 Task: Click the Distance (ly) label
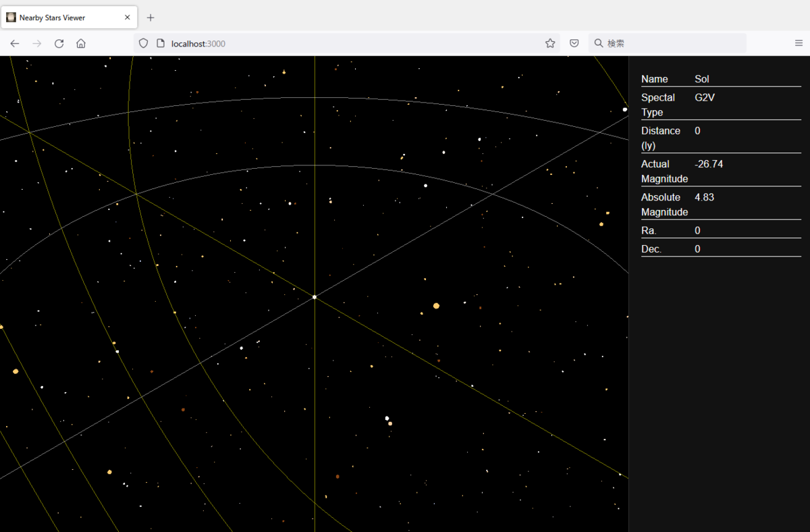click(x=661, y=138)
